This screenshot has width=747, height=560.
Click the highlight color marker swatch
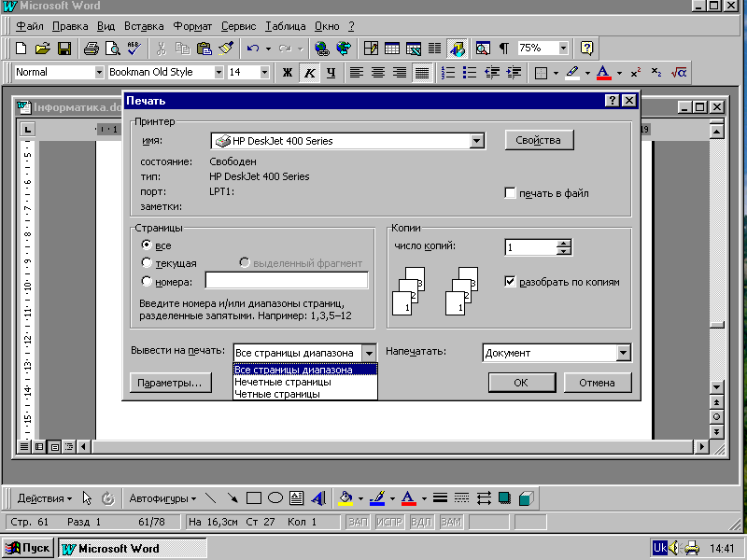point(572,73)
